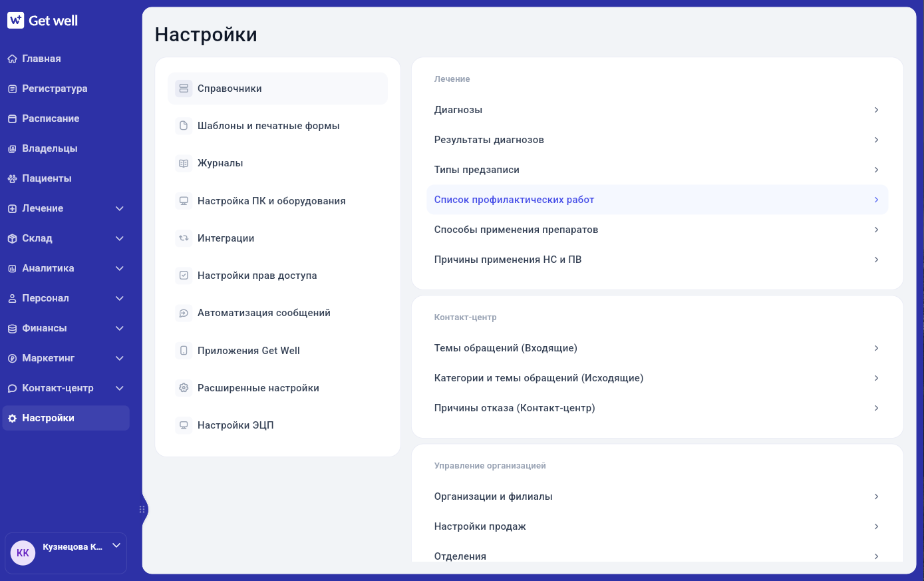Click the home icon beside Главная
This screenshot has width=924, height=581.
click(12, 59)
